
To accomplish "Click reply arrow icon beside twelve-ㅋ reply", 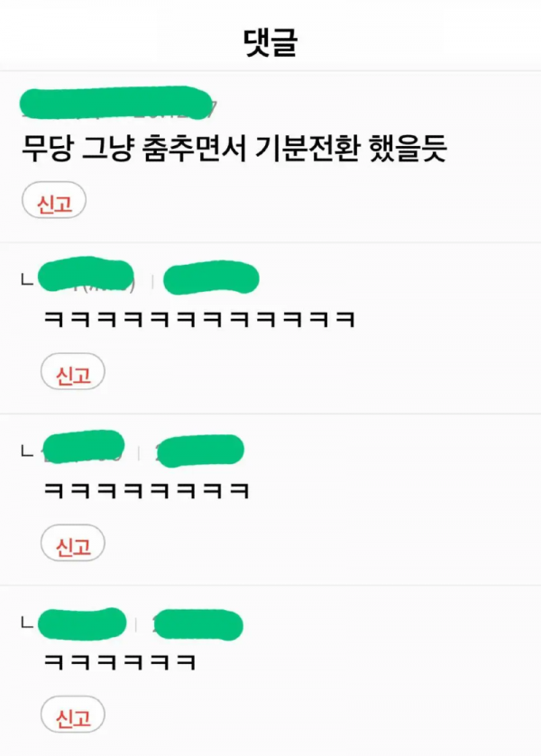I will [28, 279].
